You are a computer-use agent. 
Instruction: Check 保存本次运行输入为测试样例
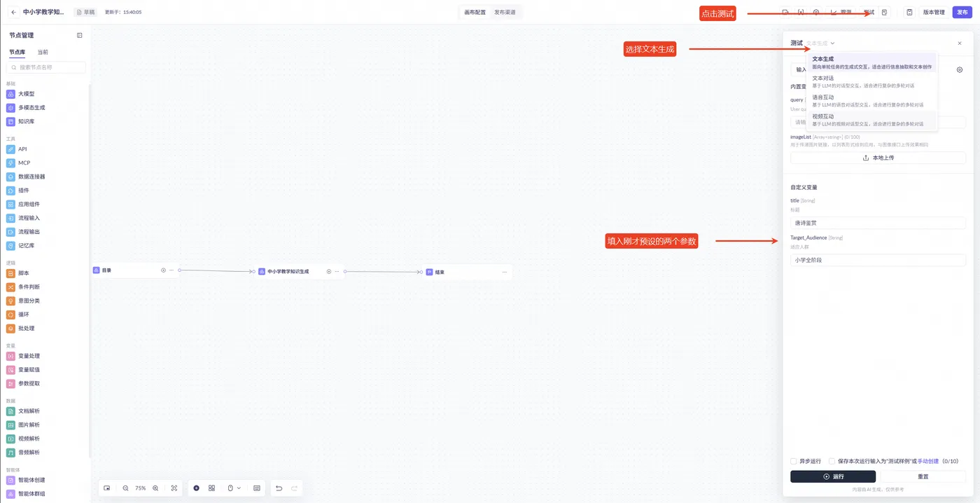(832, 461)
